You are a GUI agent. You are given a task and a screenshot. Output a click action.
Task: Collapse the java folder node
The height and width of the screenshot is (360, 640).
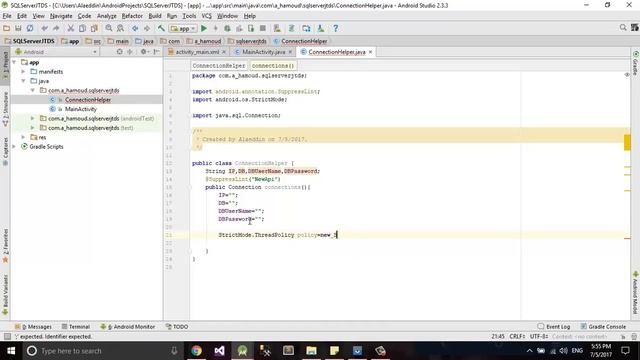point(23,81)
